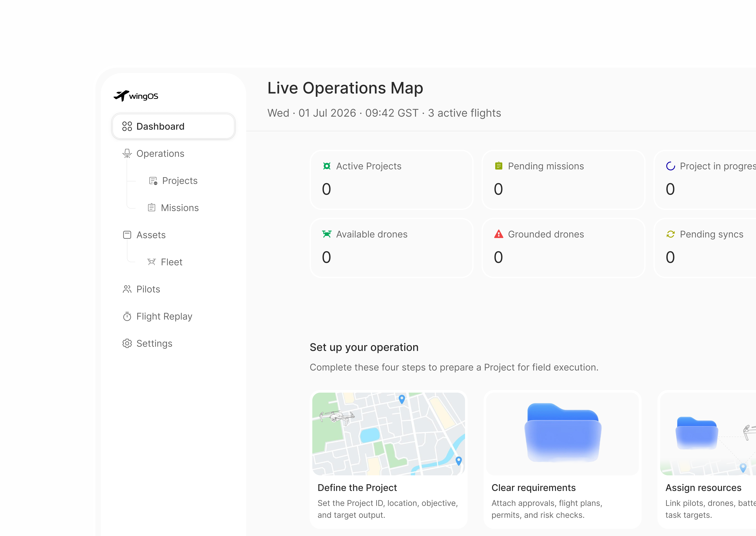Click the green Active Projects drone icon

(327, 166)
